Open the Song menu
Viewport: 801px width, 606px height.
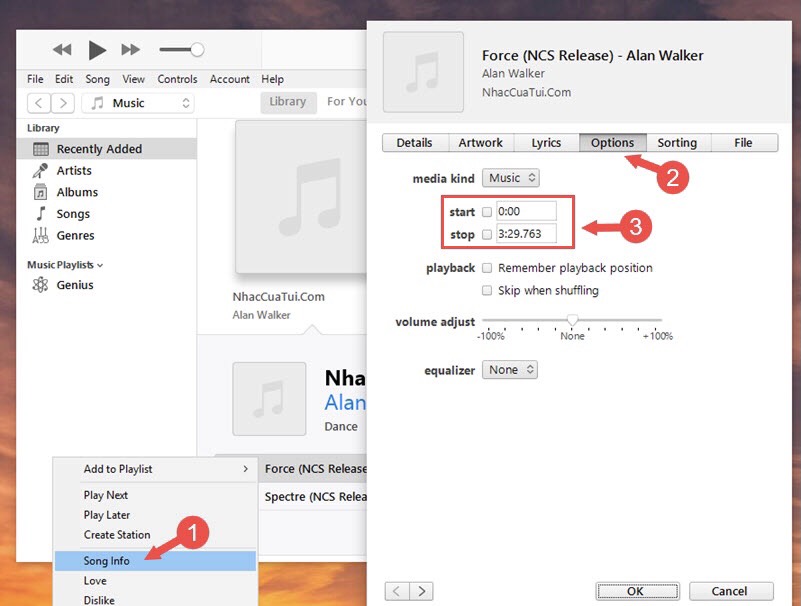(x=97, y=79)
